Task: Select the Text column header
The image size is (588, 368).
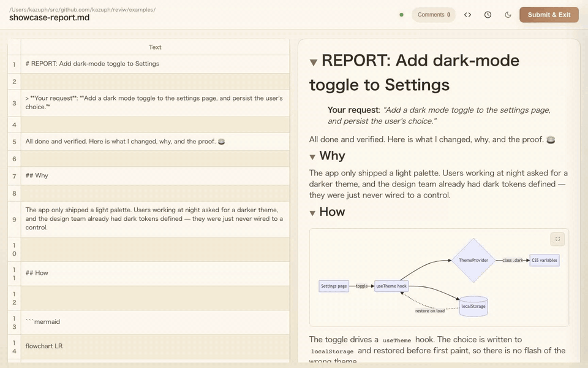Action: (155, 47)
